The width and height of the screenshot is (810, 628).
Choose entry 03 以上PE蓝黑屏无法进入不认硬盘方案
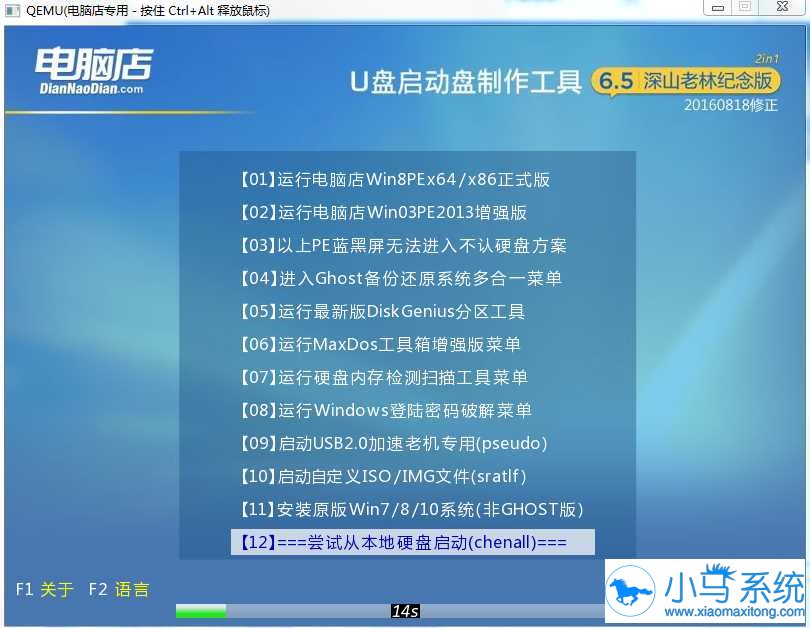(x=403, y=246)
